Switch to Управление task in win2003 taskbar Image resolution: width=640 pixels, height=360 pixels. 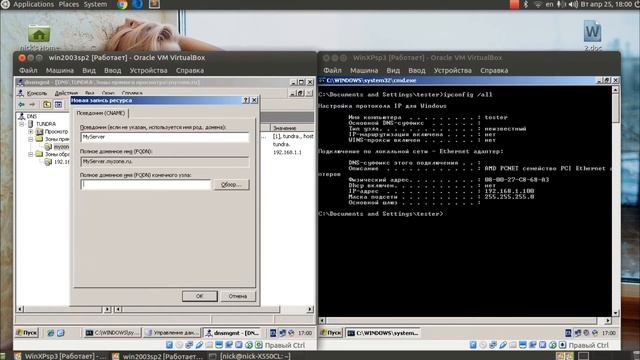172,333
